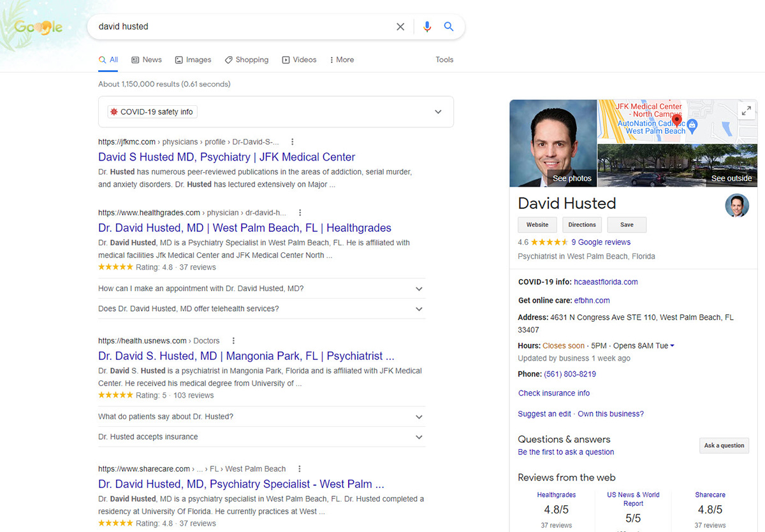765x532 pixels.
Task: Open 'David S Husted MD, Psychiatry | JFK Medical Center'
Action: point(227,157)
